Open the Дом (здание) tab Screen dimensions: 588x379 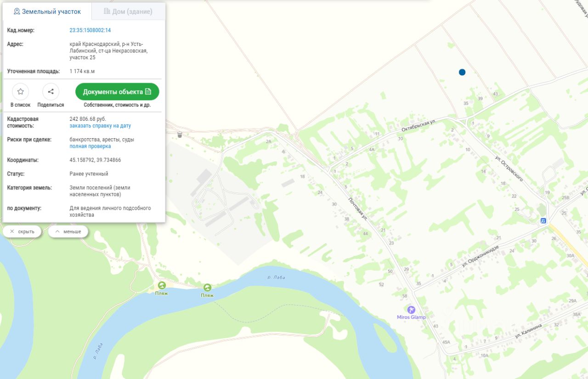(x=128, y=11)
